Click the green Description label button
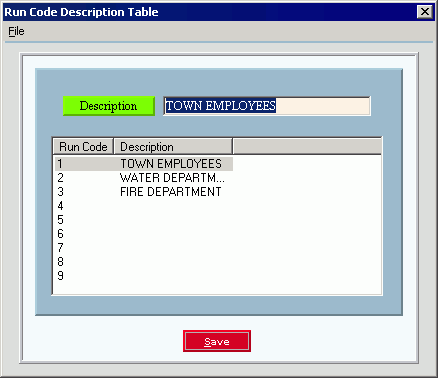 tap(109, 106)
